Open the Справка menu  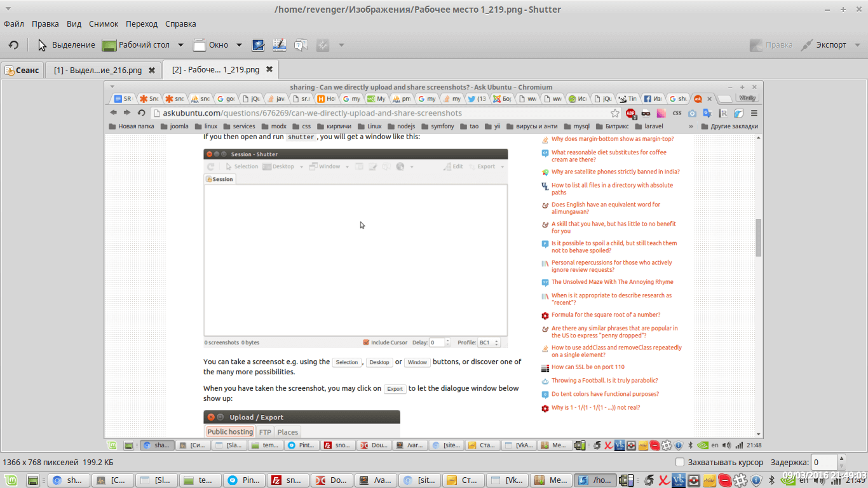(x=180, y=24)
